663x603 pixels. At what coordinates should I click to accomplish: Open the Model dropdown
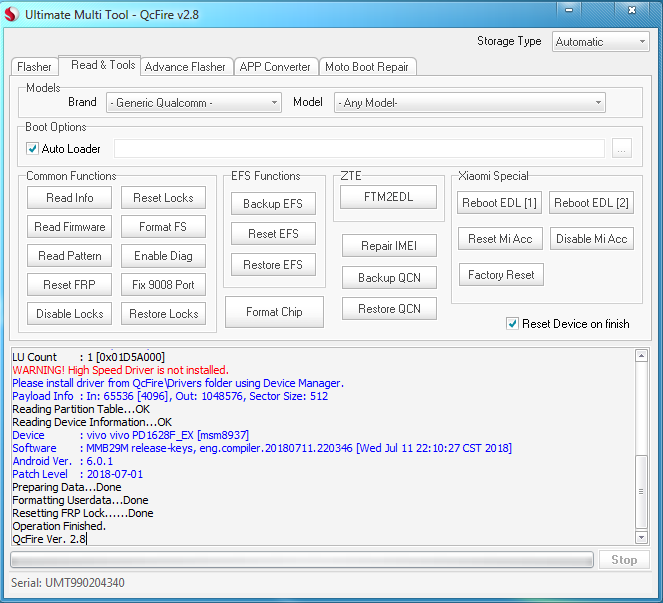click(x=469, y=103)
